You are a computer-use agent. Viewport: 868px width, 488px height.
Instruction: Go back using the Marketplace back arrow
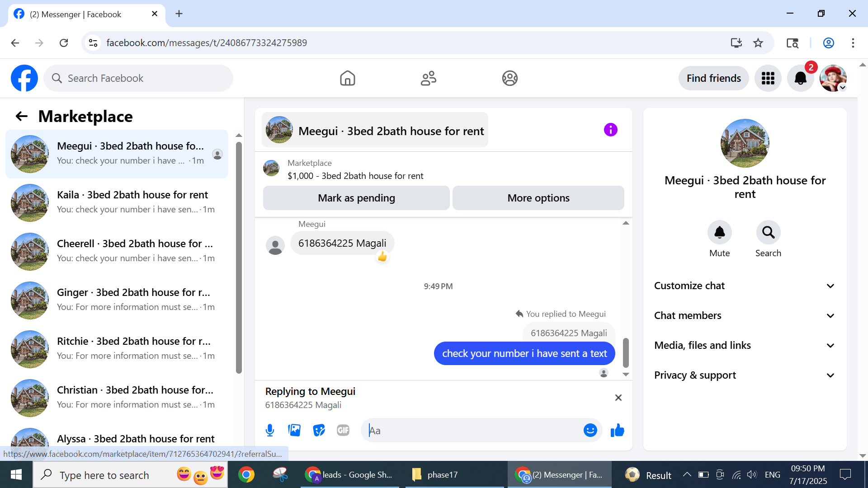point(22,117)
